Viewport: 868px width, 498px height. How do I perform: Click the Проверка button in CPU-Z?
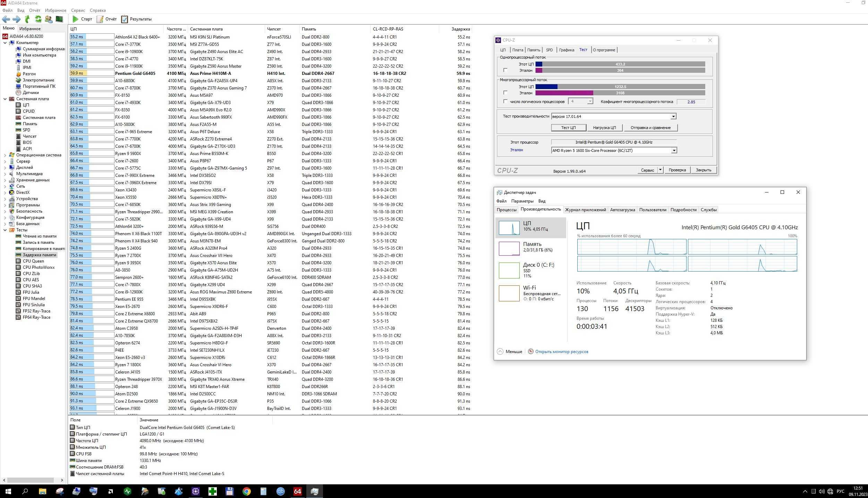tap(677, 170)
